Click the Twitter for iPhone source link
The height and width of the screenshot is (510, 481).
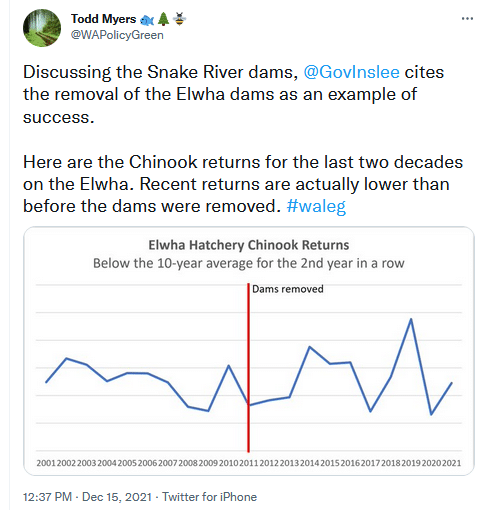coord(209,497)
